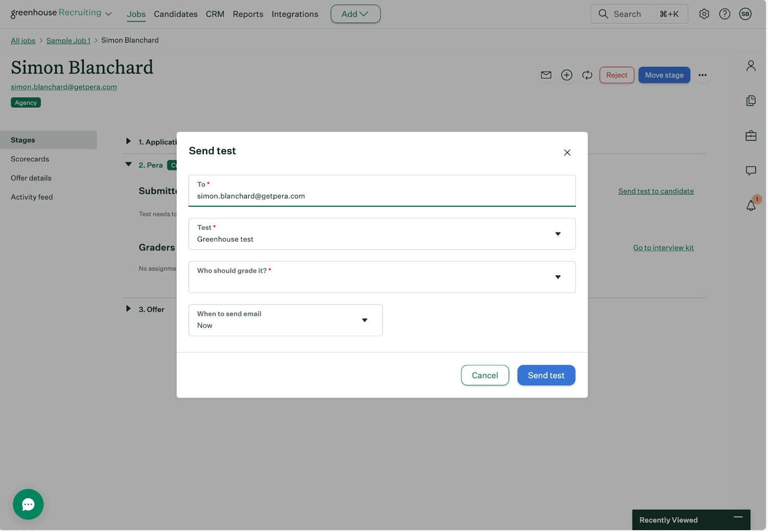The image size is (768, 532).
Task: Open the chat bubble support widget
Action: point(28,504)
